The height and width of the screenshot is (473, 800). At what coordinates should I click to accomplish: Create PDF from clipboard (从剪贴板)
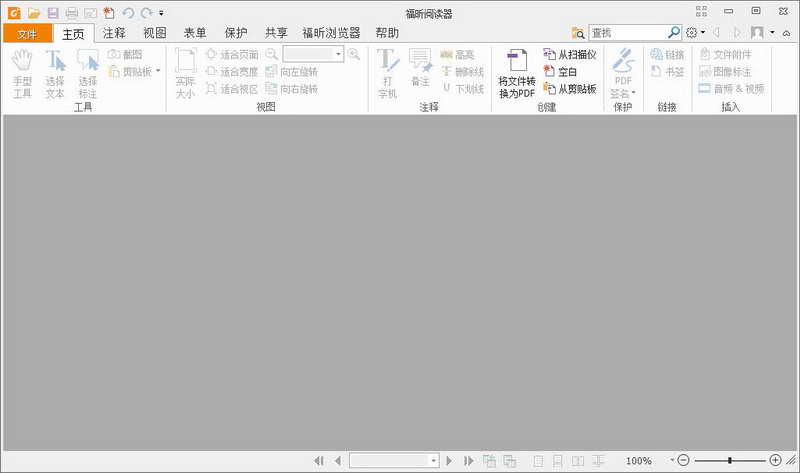(570, 88)
